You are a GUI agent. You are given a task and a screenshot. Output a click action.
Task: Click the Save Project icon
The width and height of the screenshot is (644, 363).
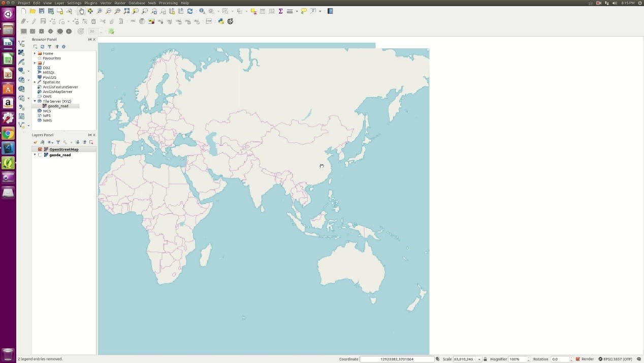click(42, 11)
